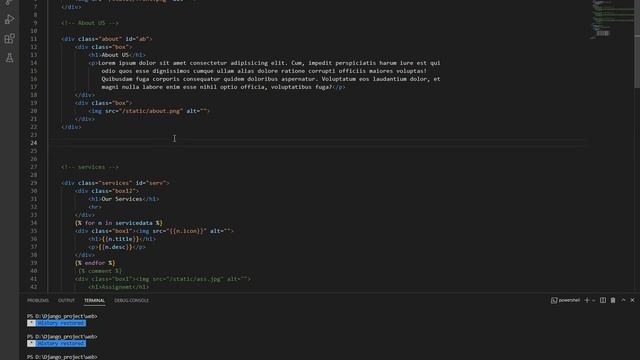Open the Run and Debug view
640x360 pixels.
click(x=9, y=19)
